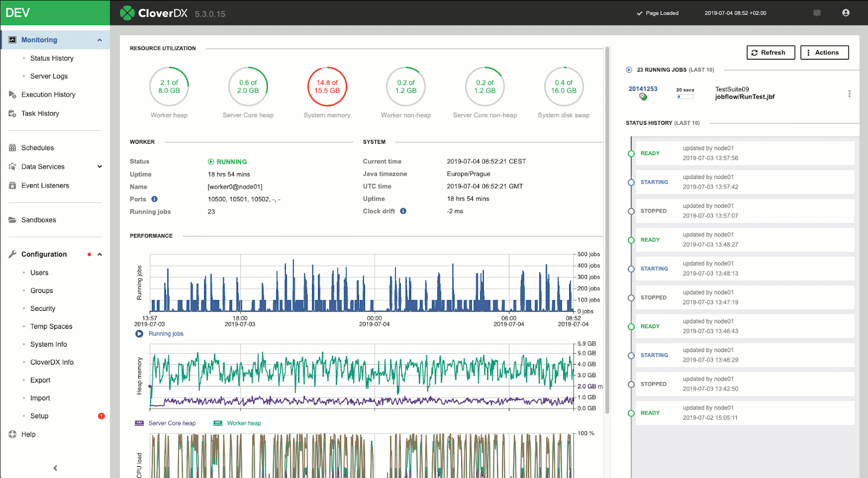Click the TestSuite09 job progress bar
The image size is (868, 478).
tap(685, 97)
